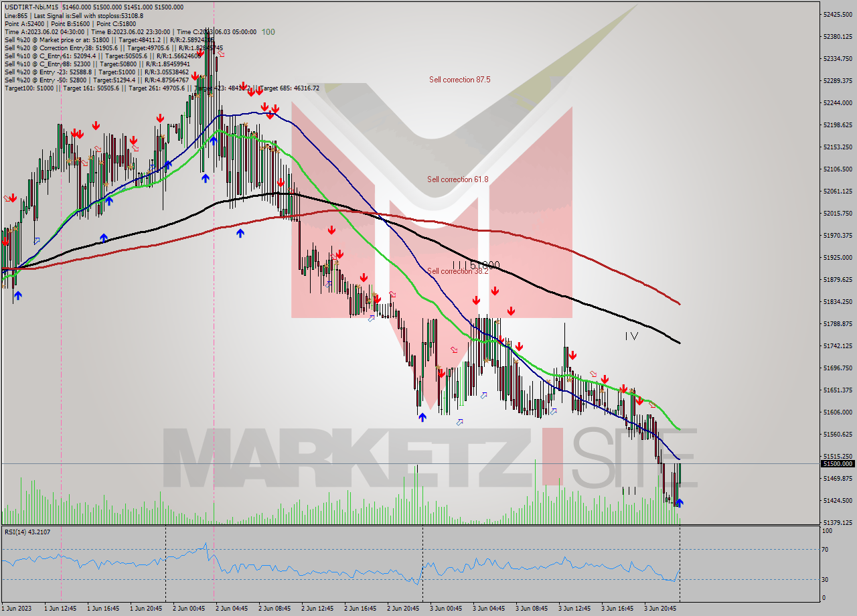Select the 'Sell %20 @ Entry -23' line

pos(96,72)
